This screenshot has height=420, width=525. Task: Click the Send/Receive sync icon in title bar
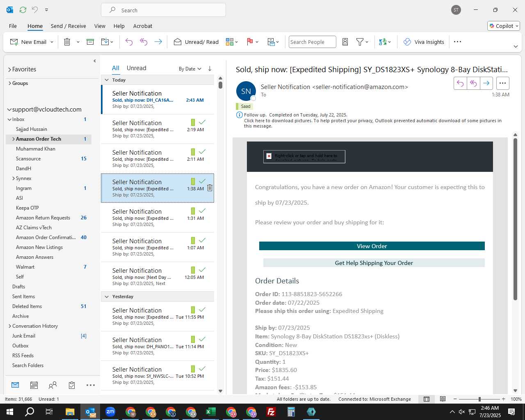click(23, 10)
